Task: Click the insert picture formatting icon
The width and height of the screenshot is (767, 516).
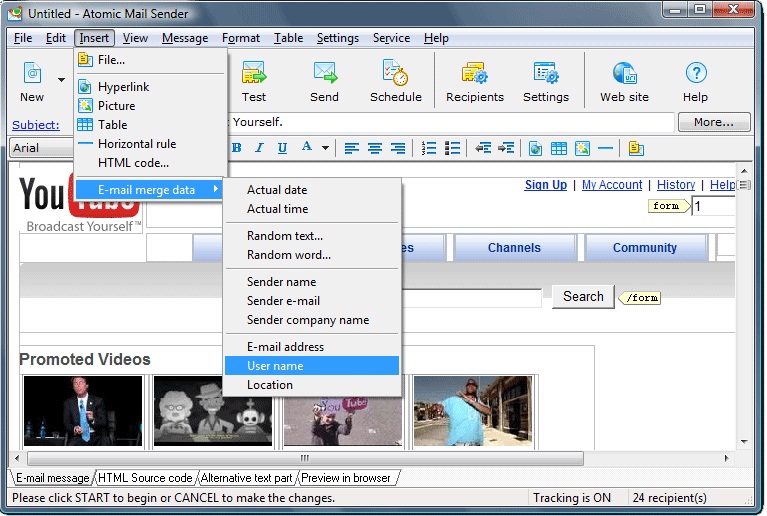Action: [x=582, y=148]
